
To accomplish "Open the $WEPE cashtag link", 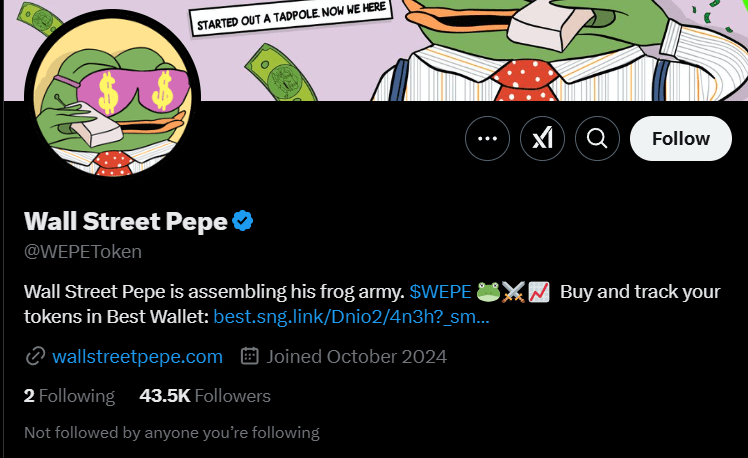I will 440,292.
